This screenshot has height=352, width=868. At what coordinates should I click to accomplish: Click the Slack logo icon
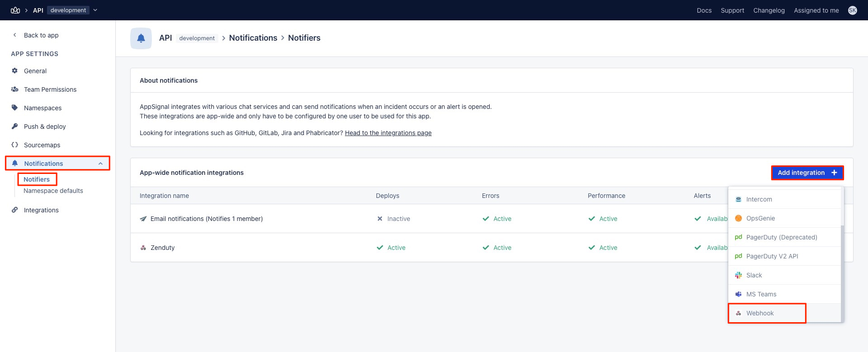[x=738, y=275]
